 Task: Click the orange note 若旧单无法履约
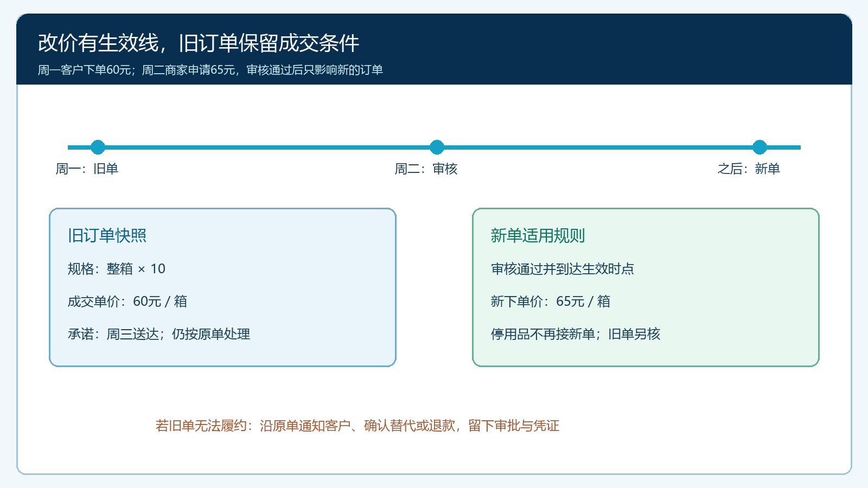[358, 426]
